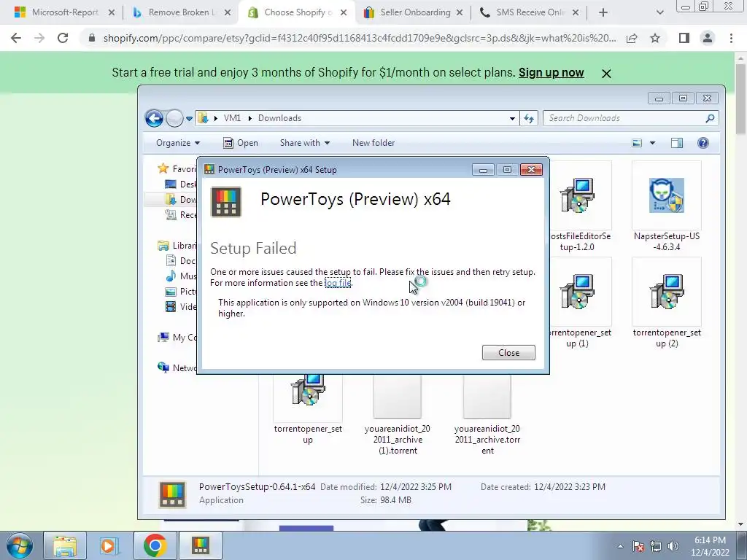Image resolution: width=747 pixels, height=560 pixels.
Task: Dismiss the Shopify promo banner X
Action: click(606, 74)
